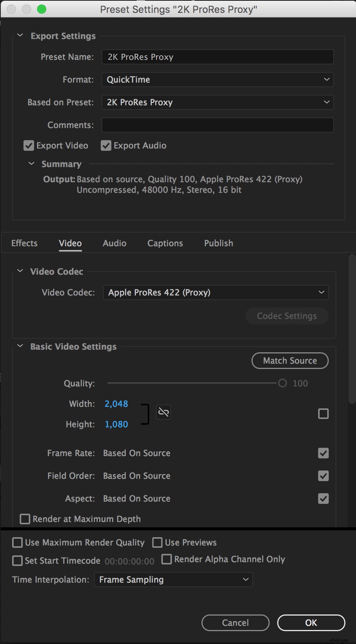The image size is (356, 644).
Task: Switch to the Effects tab
Action: tap(24, 243)
